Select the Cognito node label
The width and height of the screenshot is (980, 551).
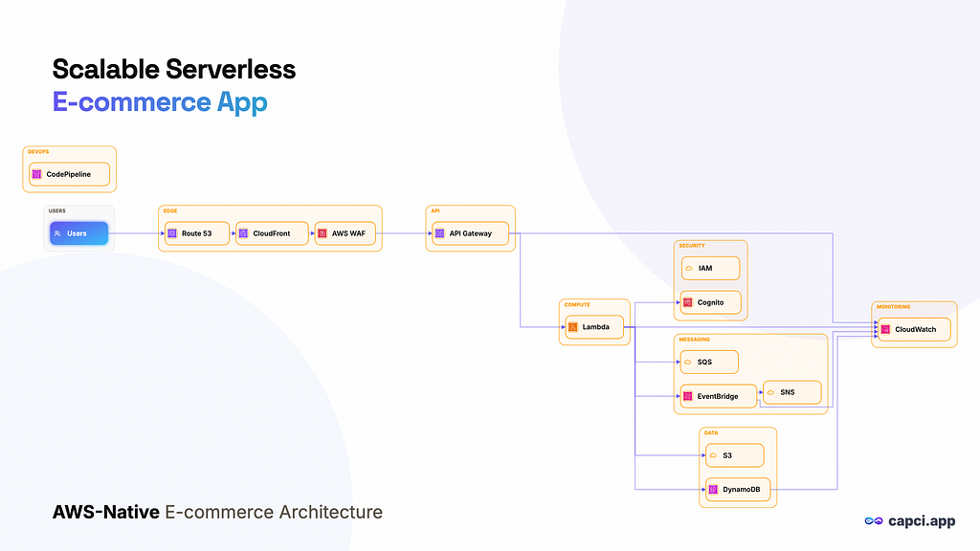coord(711,302)
